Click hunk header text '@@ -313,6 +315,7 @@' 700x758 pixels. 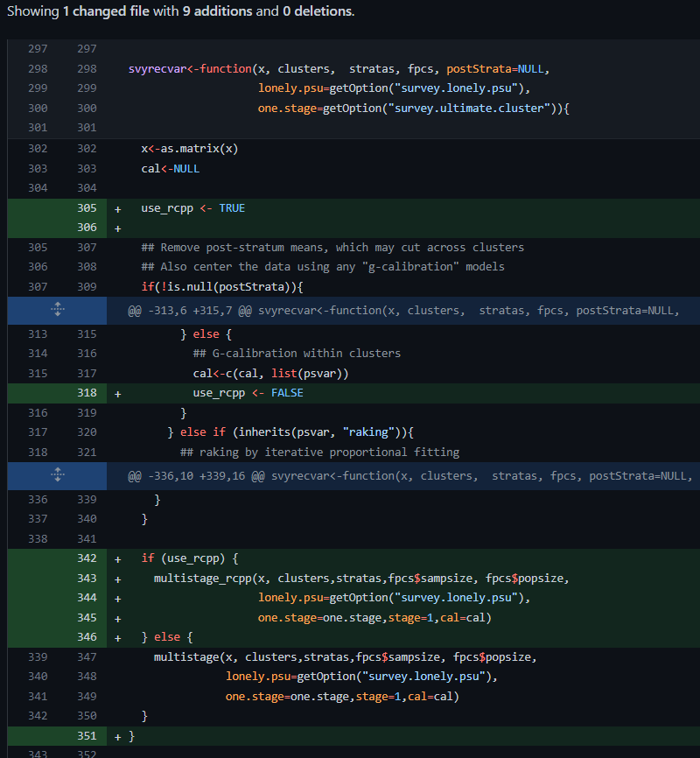tap(190, 311)
